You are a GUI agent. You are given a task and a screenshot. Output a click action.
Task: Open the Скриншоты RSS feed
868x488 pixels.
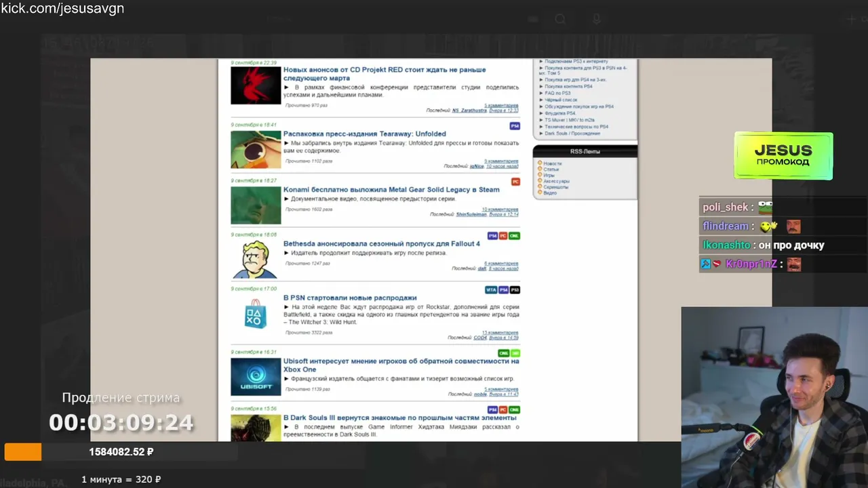coord(555,187)
